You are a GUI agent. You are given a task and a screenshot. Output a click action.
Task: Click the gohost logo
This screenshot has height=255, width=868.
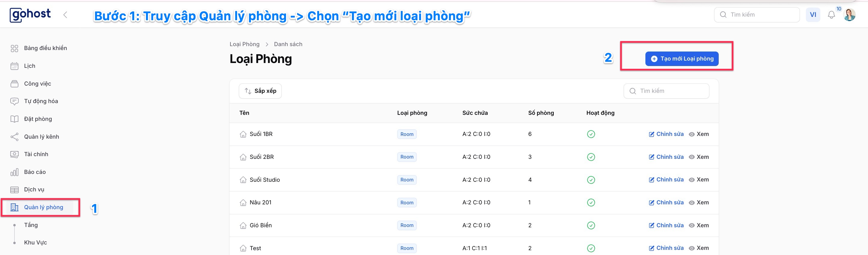pos(30,15)
